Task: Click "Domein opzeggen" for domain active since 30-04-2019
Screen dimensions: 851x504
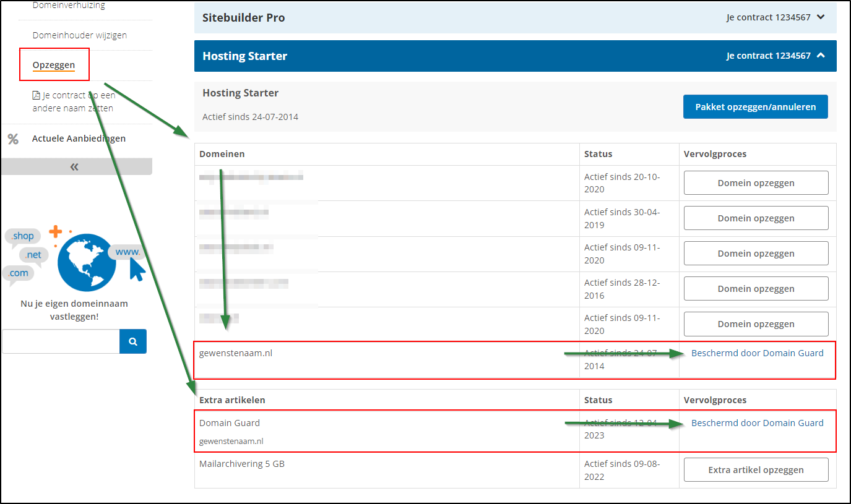Action: [756, 218]
